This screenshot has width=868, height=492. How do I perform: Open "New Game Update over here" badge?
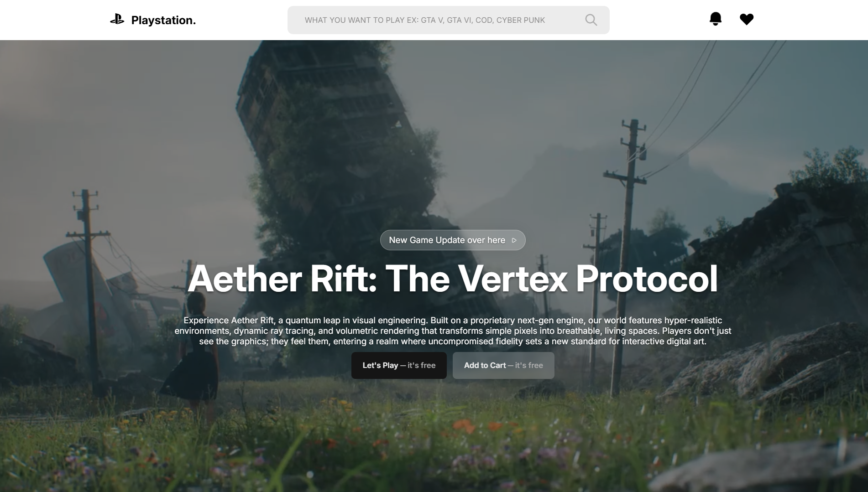[453, 240]
